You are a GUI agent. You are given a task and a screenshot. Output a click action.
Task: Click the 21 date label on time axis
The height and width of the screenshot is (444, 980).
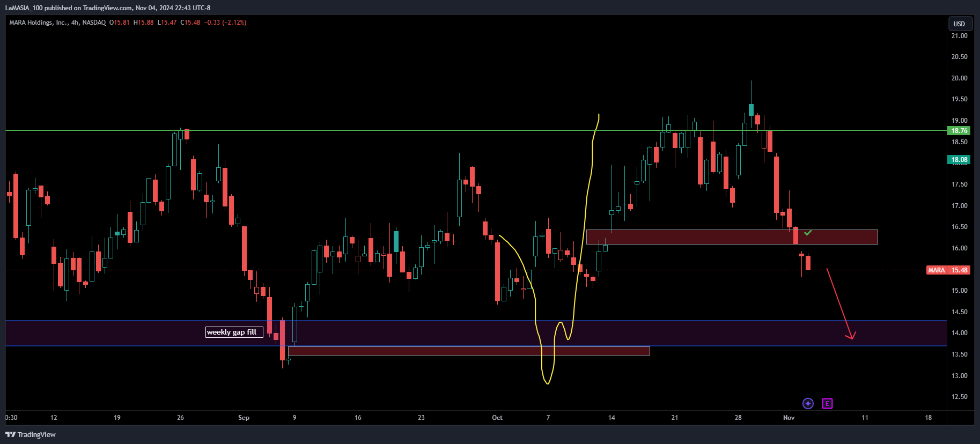point(675,418)
